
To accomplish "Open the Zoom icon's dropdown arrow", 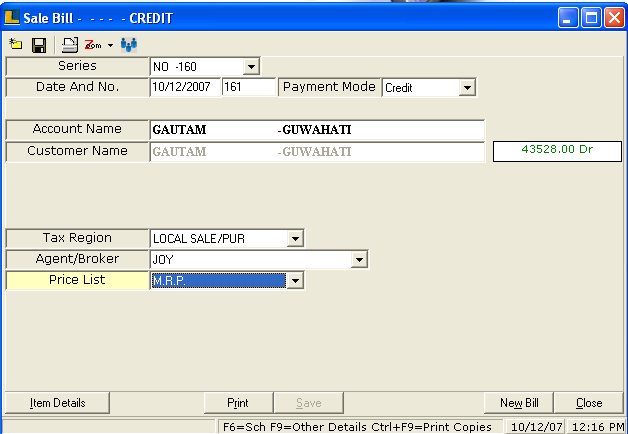I will pyautogui.click(x=111, y=45).
